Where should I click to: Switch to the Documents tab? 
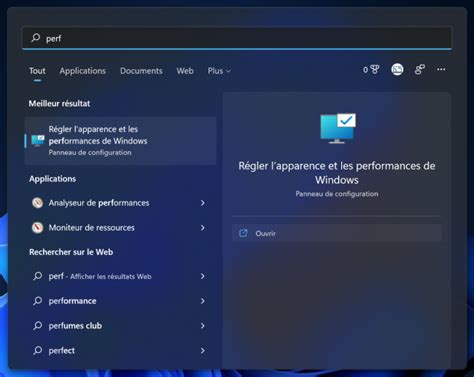[x=141, y=71]
